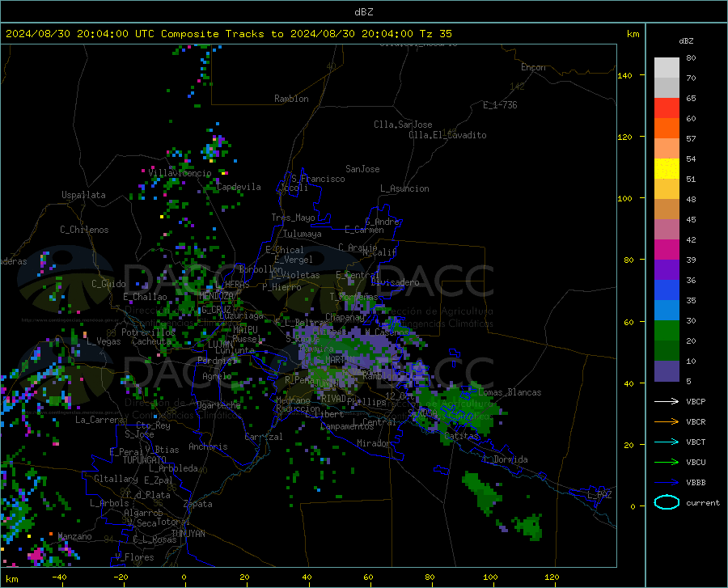Select the dark orange 57-60 dBZ swatch
The width and height of the screenshot is (728, 588).
667,129
